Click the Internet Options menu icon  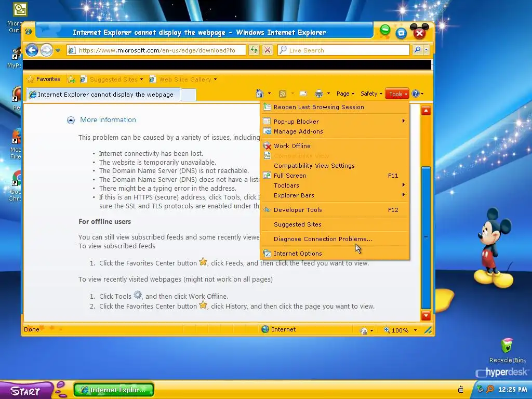point(268,254)
